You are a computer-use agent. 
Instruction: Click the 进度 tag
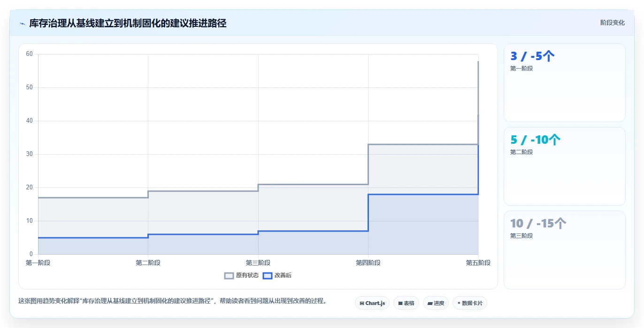436,303
